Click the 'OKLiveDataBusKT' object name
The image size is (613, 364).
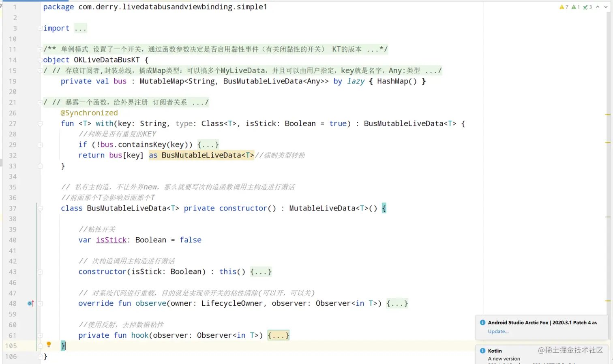(107, 60)
